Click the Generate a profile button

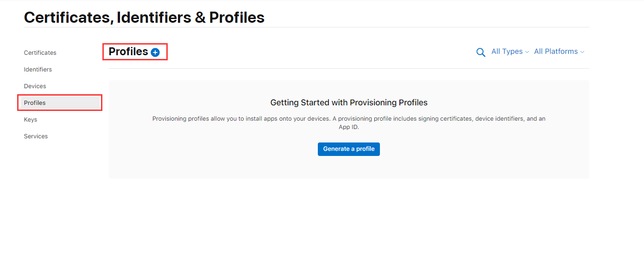pos(349,149)
